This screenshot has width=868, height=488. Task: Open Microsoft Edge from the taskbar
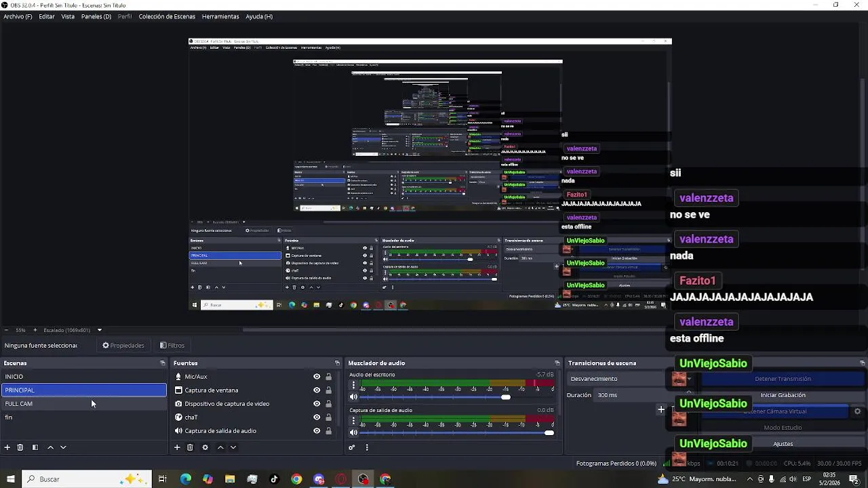click(185, 479)
